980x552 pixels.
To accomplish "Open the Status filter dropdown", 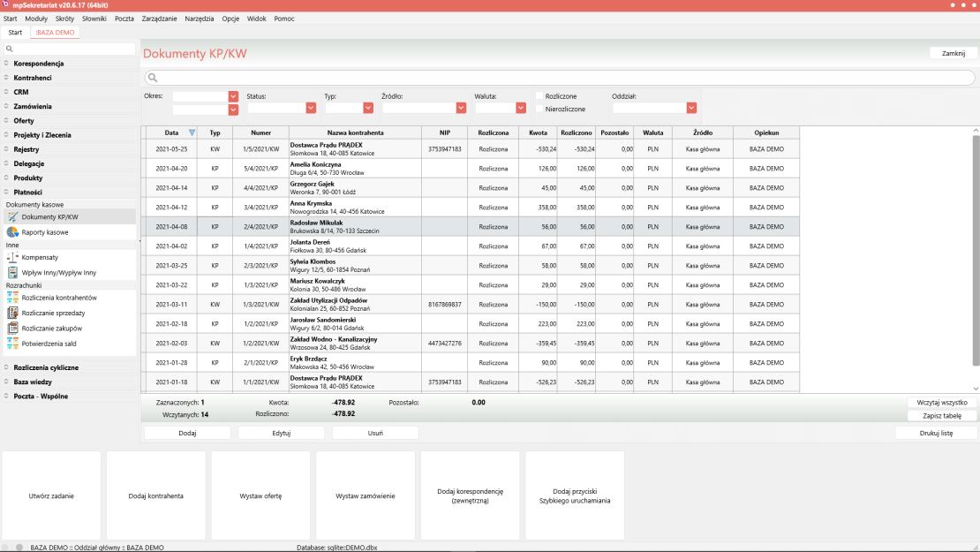I will (311, 108).
